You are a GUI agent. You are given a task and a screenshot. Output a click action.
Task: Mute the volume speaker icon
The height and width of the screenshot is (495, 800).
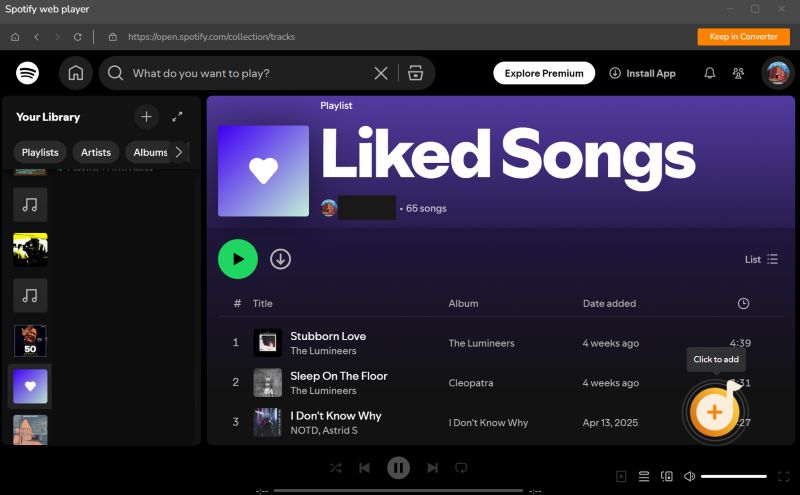pos(688,476)
